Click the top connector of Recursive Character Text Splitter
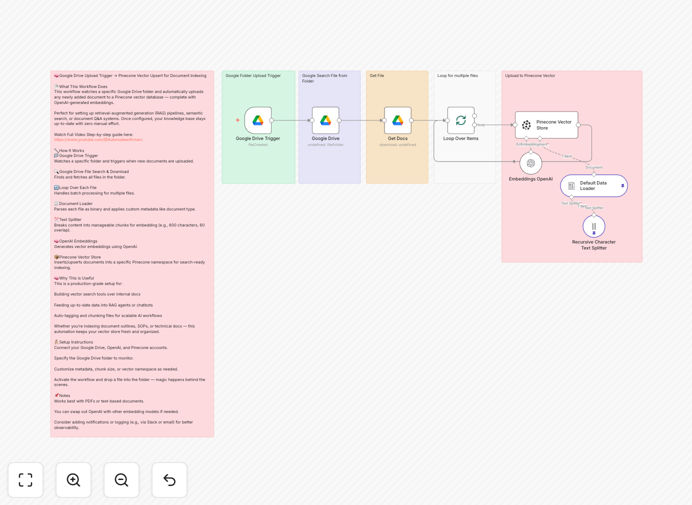Screen dimensions: 692x505 (x=594, y=215)
